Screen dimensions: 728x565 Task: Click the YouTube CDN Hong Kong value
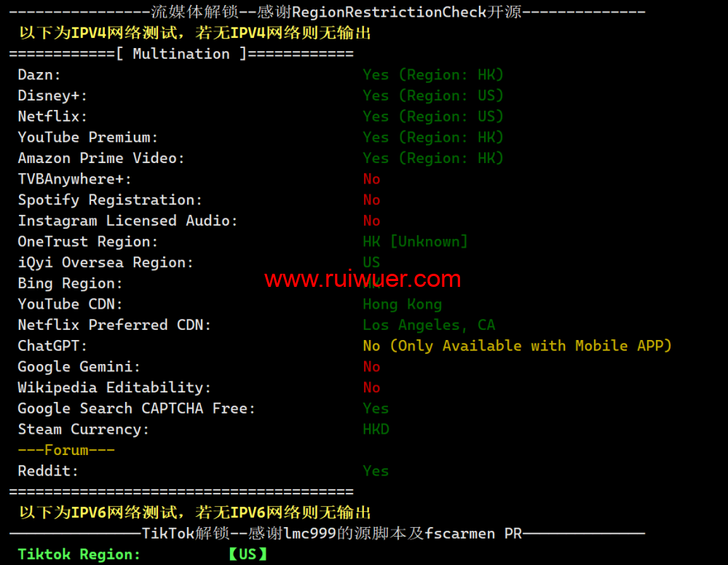click(402, 304)
